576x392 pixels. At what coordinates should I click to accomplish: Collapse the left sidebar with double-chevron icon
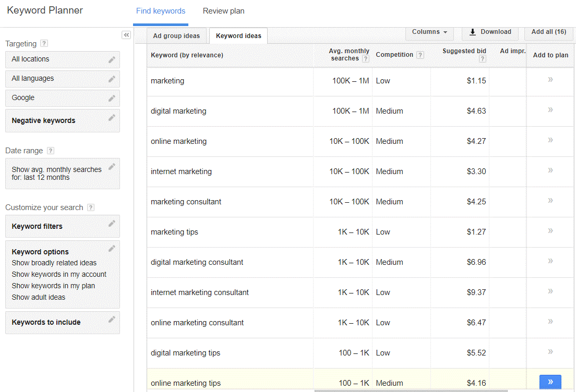[x=126, y=35]
